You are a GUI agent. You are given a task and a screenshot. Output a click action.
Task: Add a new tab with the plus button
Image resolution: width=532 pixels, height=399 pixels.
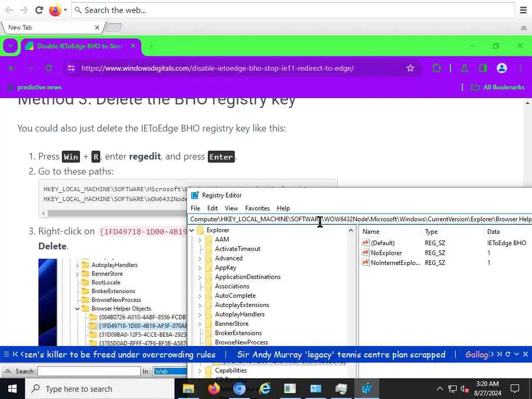click(152, 46)
